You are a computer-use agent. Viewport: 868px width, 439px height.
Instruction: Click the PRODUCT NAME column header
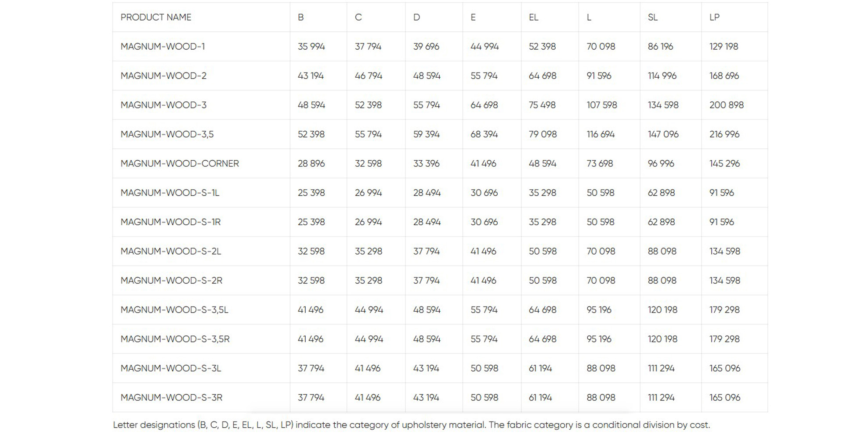[x=156, y=17]
